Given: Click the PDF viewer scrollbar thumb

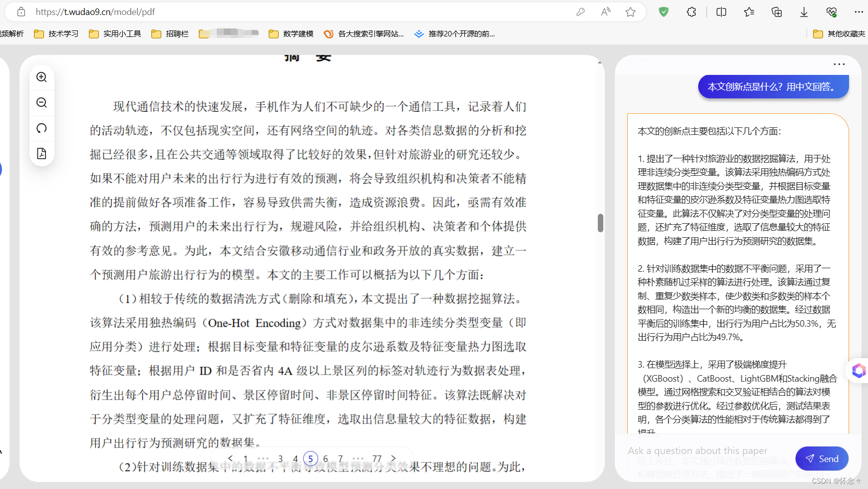Looking at the screenshot, I should 600,223.
